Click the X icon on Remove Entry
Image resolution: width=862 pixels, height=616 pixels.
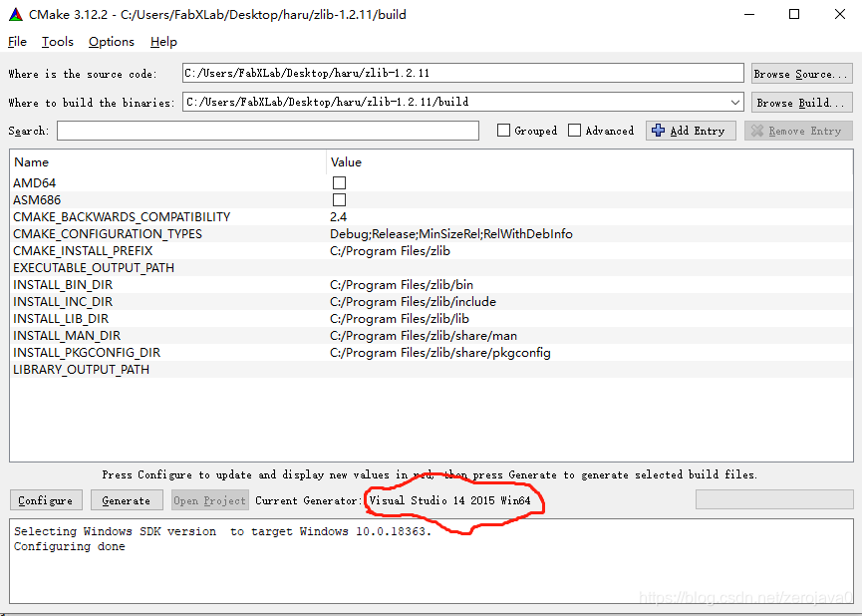(757, 131)
